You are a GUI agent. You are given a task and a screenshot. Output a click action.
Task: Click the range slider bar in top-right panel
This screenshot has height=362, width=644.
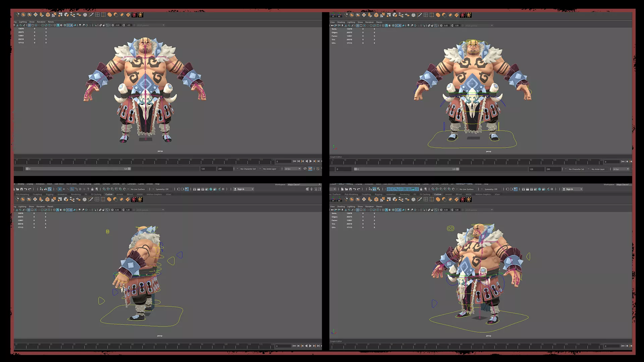[406, 169]
